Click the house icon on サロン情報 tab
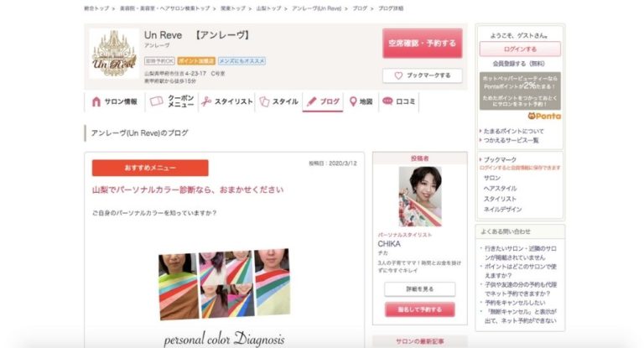 point(96,101)
